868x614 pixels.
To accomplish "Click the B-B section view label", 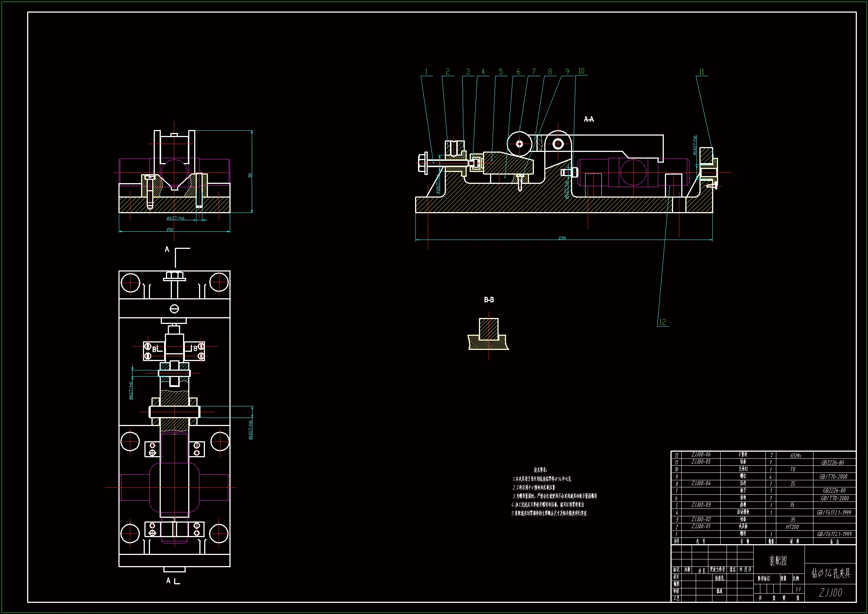I will tap(489, 300).
